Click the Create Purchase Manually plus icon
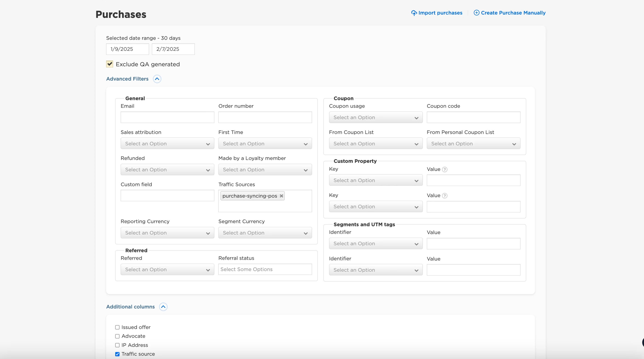 477,13
